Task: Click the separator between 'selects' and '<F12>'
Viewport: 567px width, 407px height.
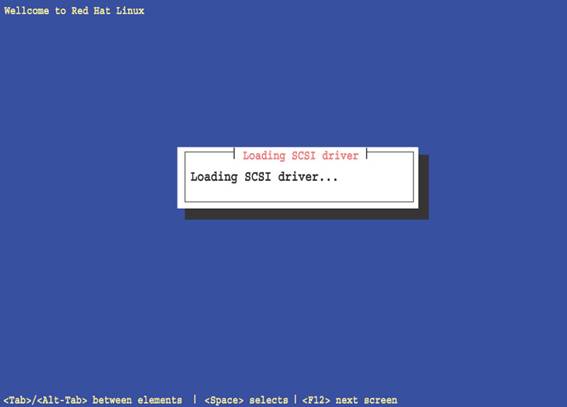Action: click(295, 399)
